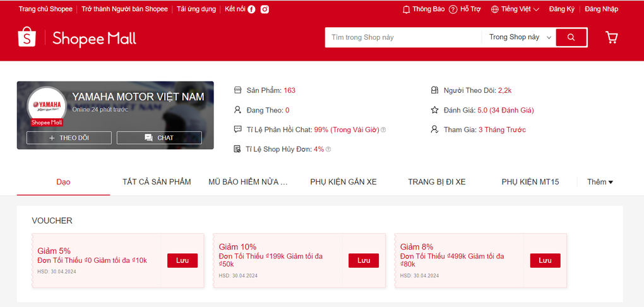Screen dimensions: 644x307
Task: Click the Đăng Ký sign-up link
Action: pos(561,9)
